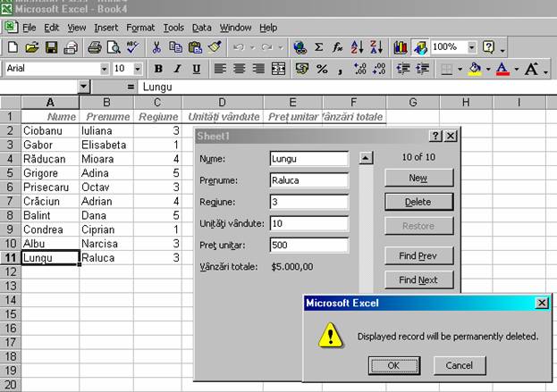The width and height of the screenshot is (557, 392).
Task: Click Sort Ascending icon
Action: coord(358,47)
